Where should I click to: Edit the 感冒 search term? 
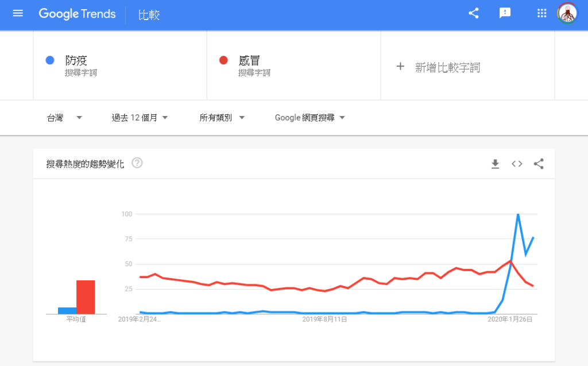tap(250, 60)
